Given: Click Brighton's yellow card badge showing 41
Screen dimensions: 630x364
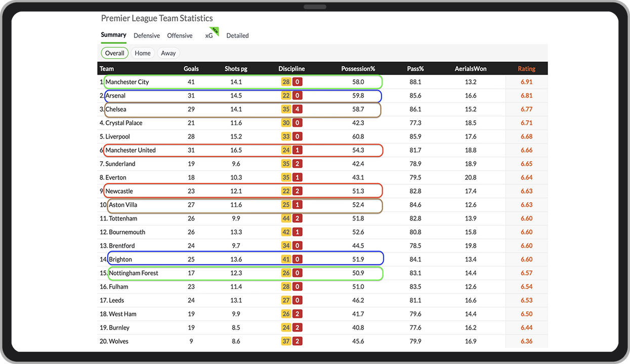Looking at the screenshot, I should click(286, 259).
